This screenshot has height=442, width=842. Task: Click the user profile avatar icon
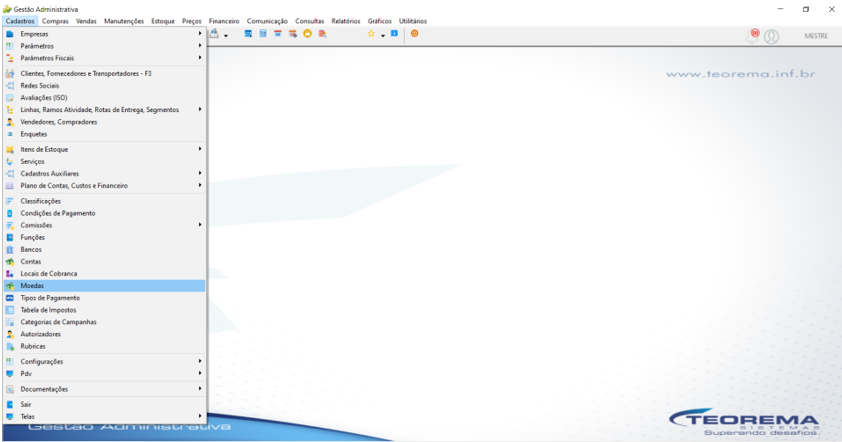point(772,37)
